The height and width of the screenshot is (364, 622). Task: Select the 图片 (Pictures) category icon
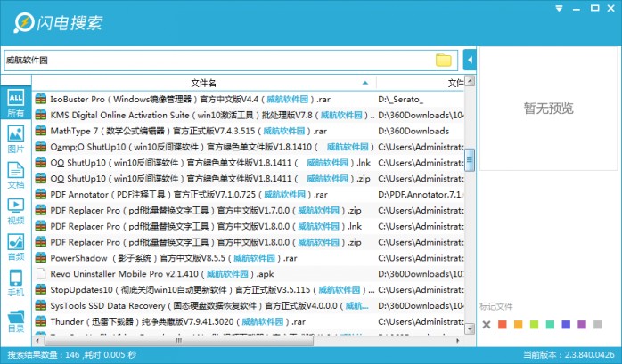pyautogui.click(x=15, y=137)
